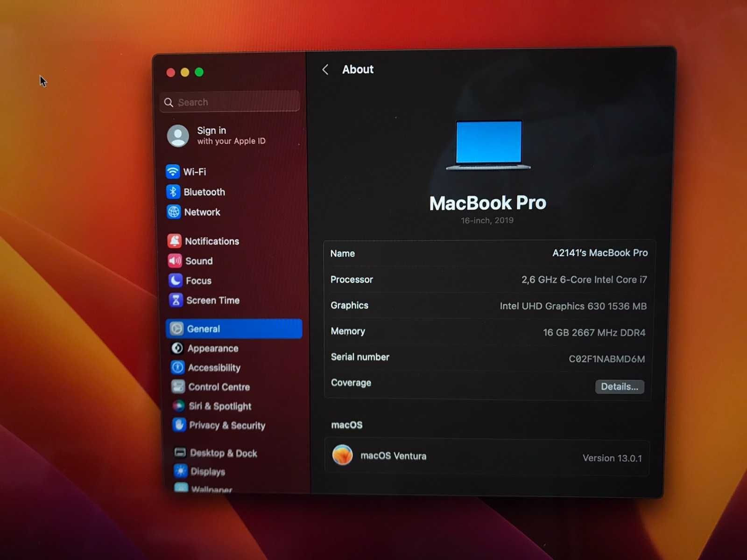Close the System Settings window
This screenshot has height=560, width=747.
[x=171, y=72]
